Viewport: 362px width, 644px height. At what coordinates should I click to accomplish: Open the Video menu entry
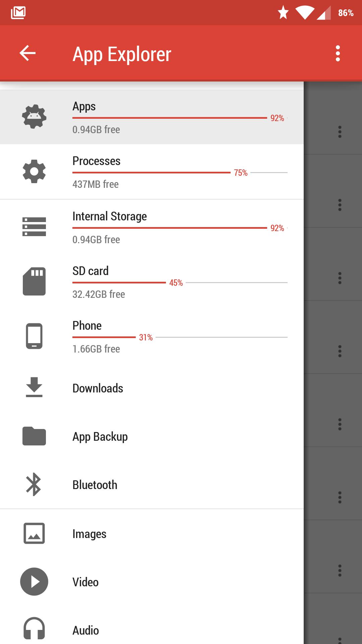85,582
